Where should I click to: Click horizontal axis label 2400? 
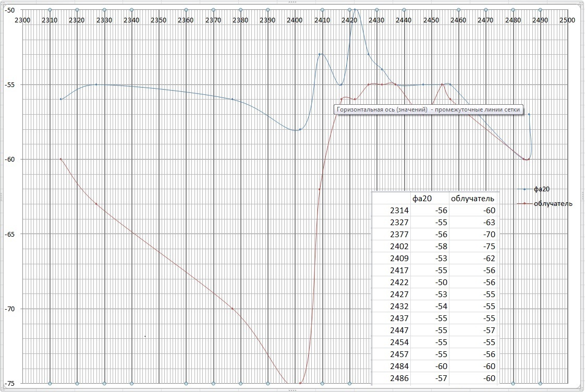point(295,20)
